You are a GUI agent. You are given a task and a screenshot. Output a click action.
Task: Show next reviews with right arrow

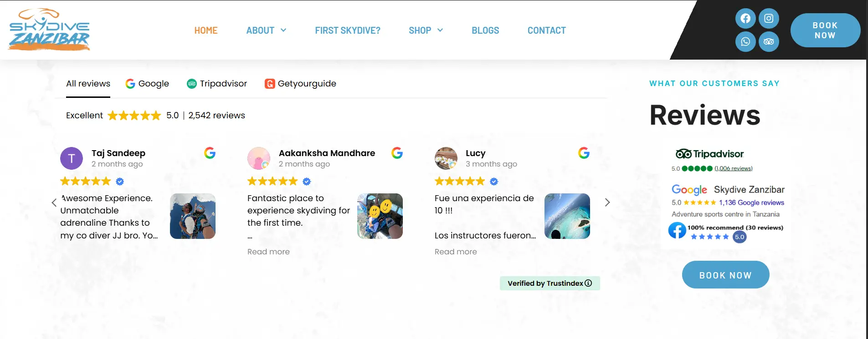tap(607, 202)
